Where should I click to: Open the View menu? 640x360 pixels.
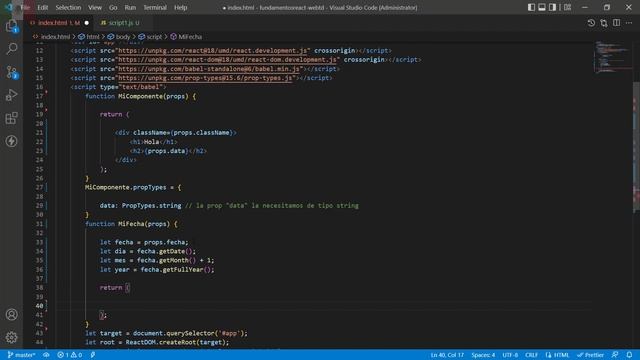[x=95, y=7]
